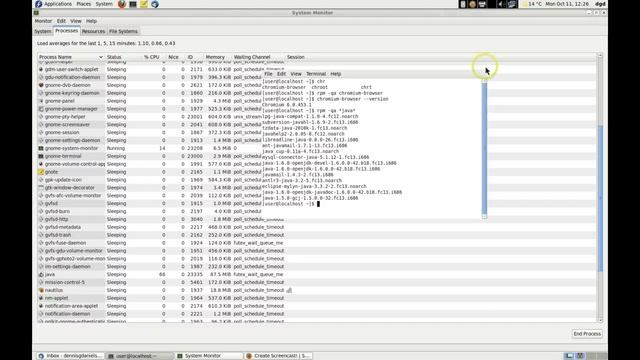Select the gdm-user-switch-applet process icon
The width and height of the screenshot is (640, 360).
41,69
